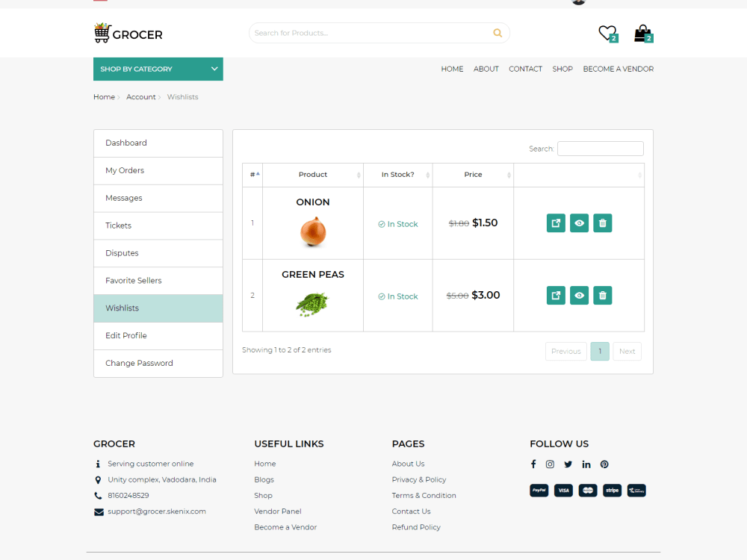747x560 pixels.
Task: View details of Green Peas with the eye icon
Action: 579,295
